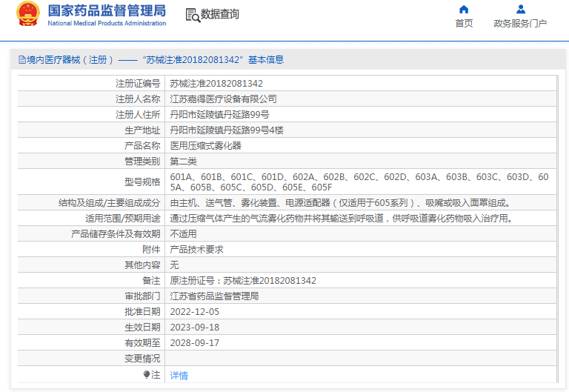Select structure text starting 由主机、送气管

(x=339, y=202)
